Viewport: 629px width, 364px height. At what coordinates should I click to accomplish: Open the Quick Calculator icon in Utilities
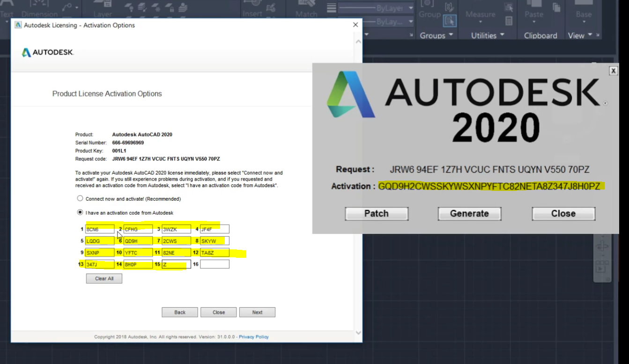(509, 21)
